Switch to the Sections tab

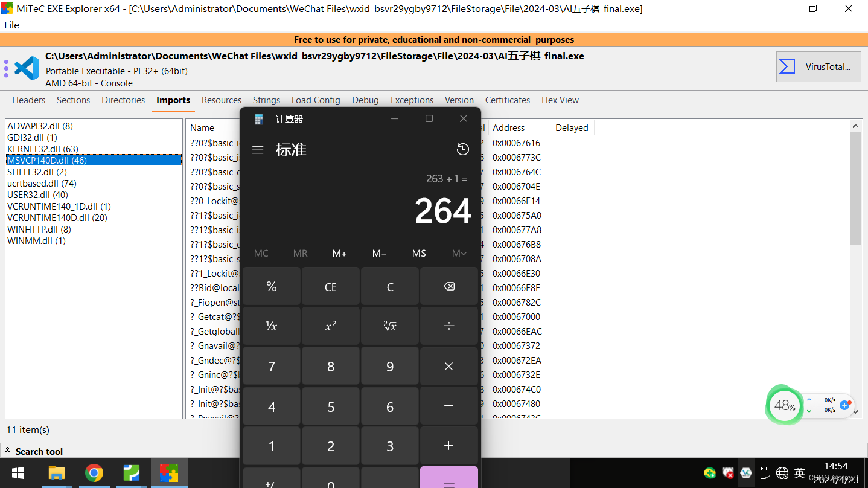[x=73, y=100]
